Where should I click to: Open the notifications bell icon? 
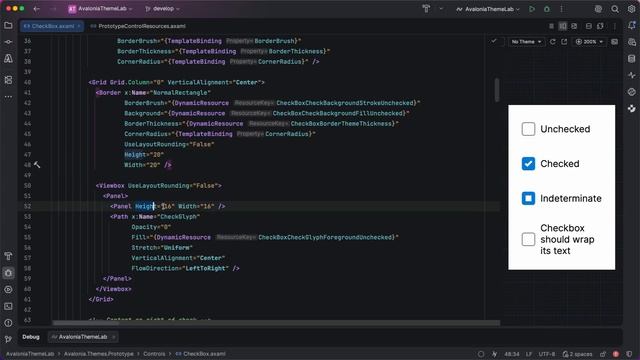[x=632, y=25]
